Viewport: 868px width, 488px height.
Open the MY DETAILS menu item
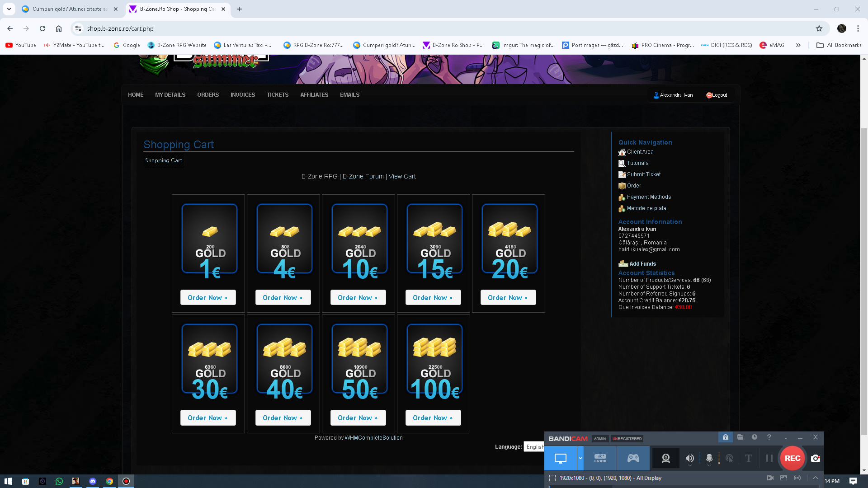[x=170, y=95]
